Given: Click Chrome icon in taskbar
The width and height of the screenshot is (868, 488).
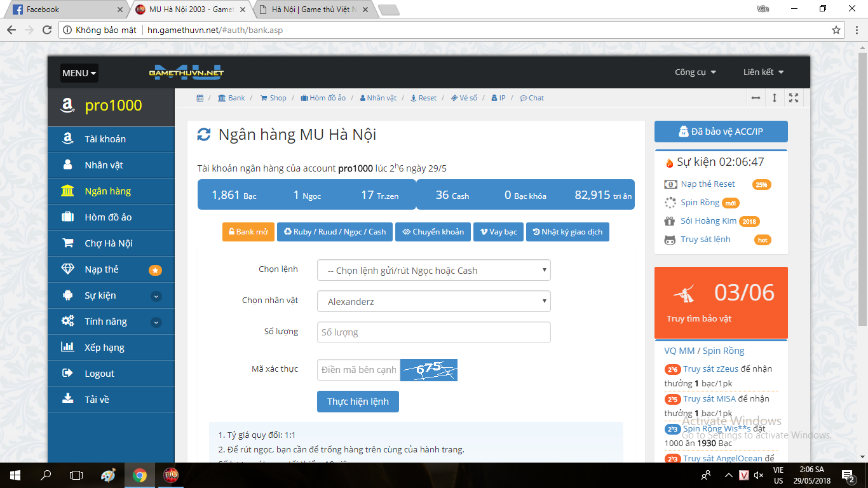Looking at the screenshot, I should pos(140,475).
